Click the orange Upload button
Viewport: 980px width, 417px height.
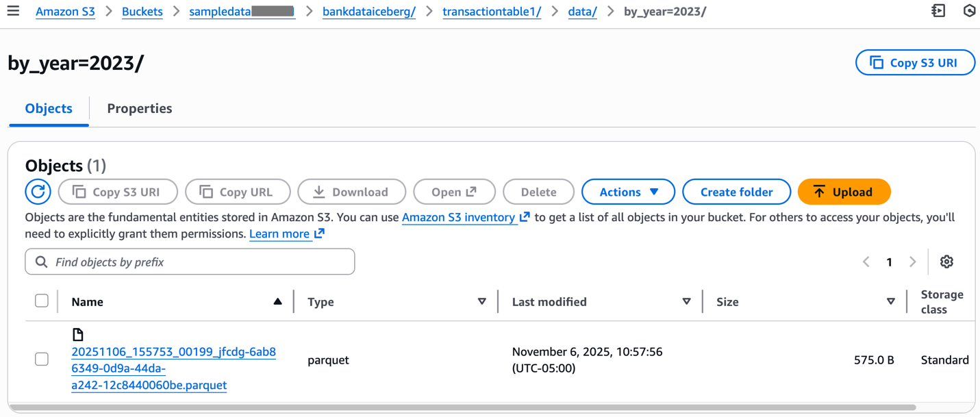(844, 192)
